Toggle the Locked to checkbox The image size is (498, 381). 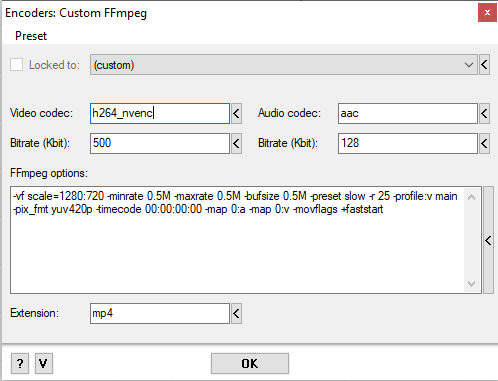(17, 65)
